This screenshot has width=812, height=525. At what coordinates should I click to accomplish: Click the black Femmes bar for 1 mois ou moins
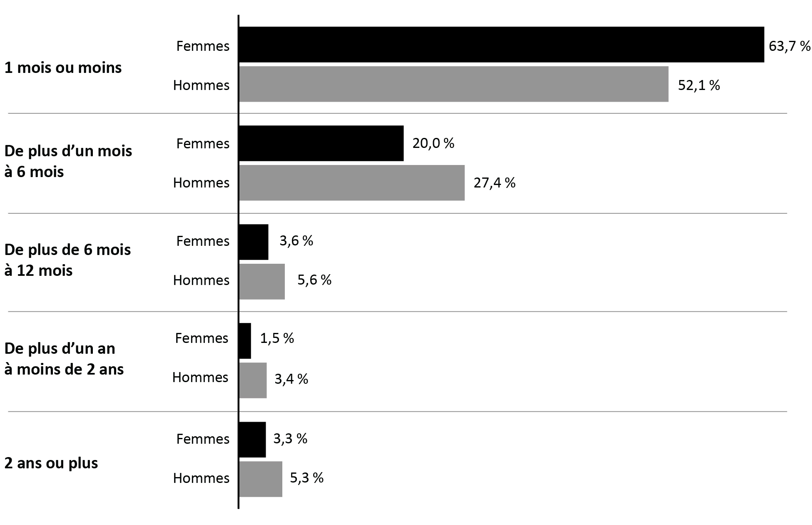point(501,45)
